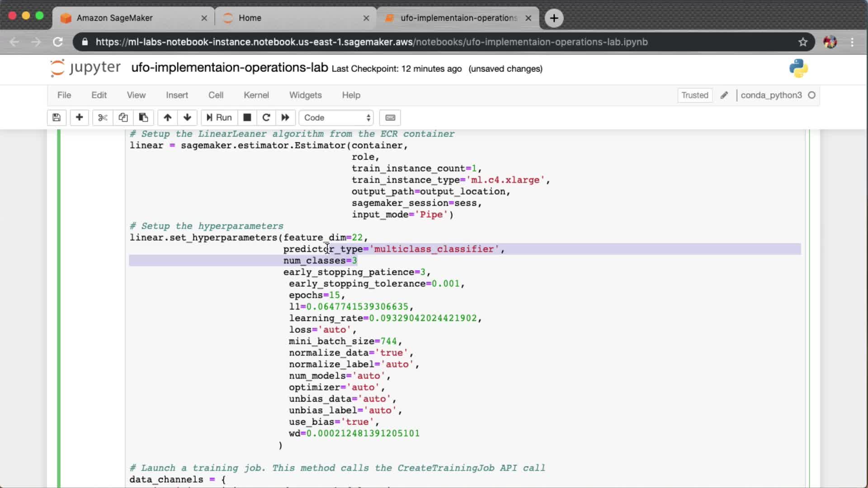The height and width of the screenshot is (488, 868).
Task: Click the save and checkpoint icon
Action: point(57,117)
